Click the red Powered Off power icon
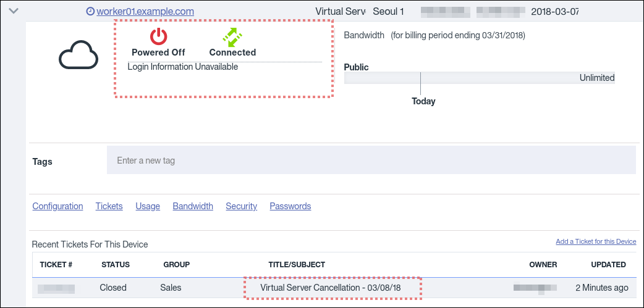The image size is (644, 308). point(158,36)
